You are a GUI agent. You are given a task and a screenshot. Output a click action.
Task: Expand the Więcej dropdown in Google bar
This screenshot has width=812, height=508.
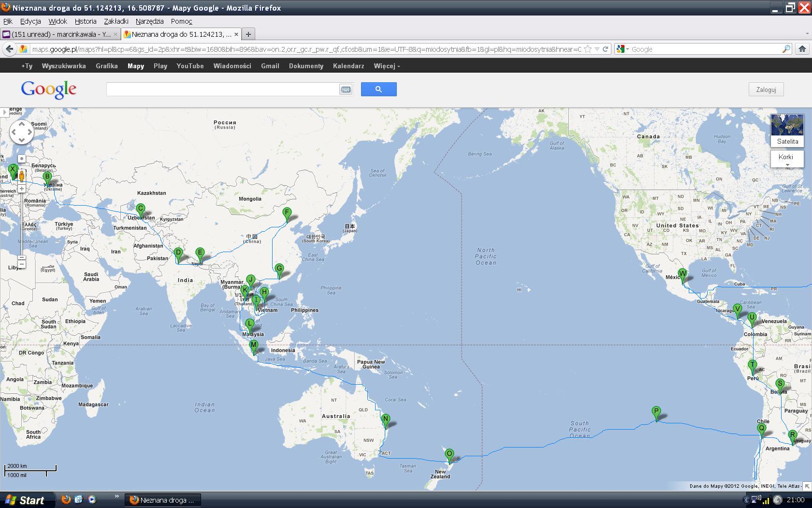(x=387, y=66)
